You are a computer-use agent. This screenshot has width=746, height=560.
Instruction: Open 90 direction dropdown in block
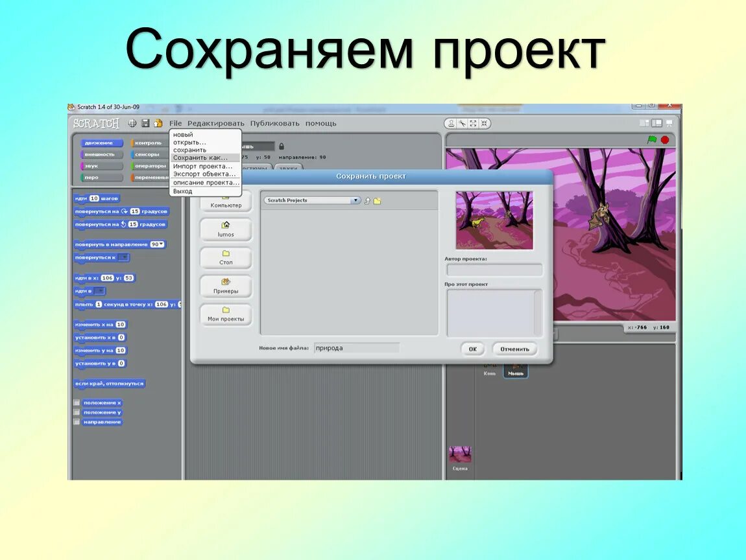point(158,244)
